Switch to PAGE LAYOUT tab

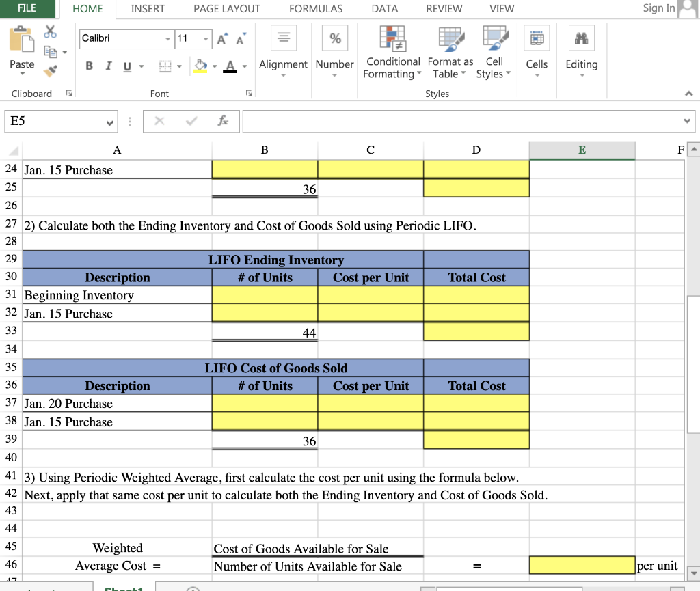tap(227, 9)
